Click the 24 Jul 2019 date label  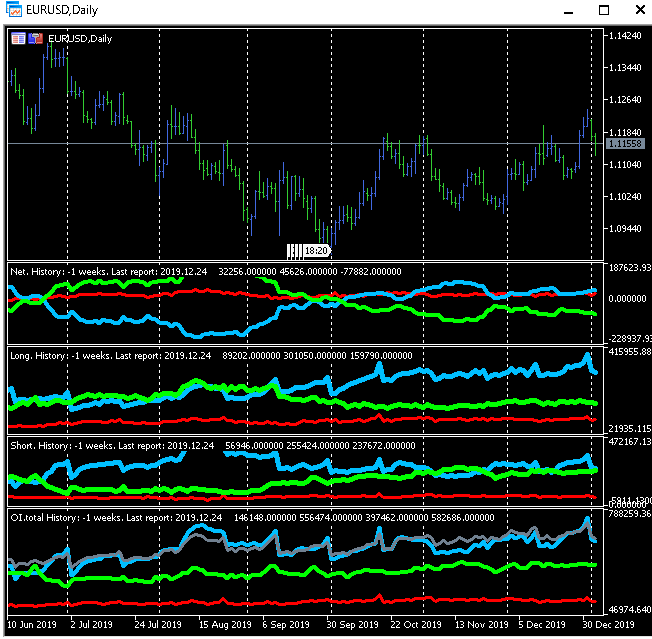(x=158, y=624)
